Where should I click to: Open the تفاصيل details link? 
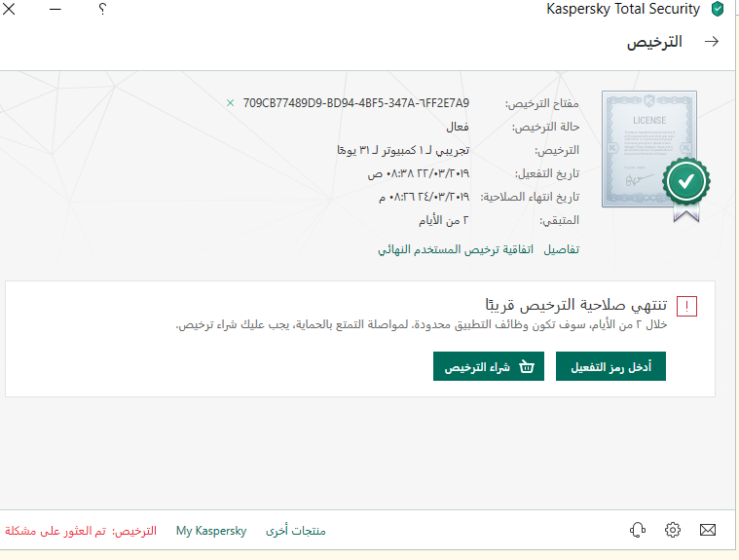click(562, 249)
